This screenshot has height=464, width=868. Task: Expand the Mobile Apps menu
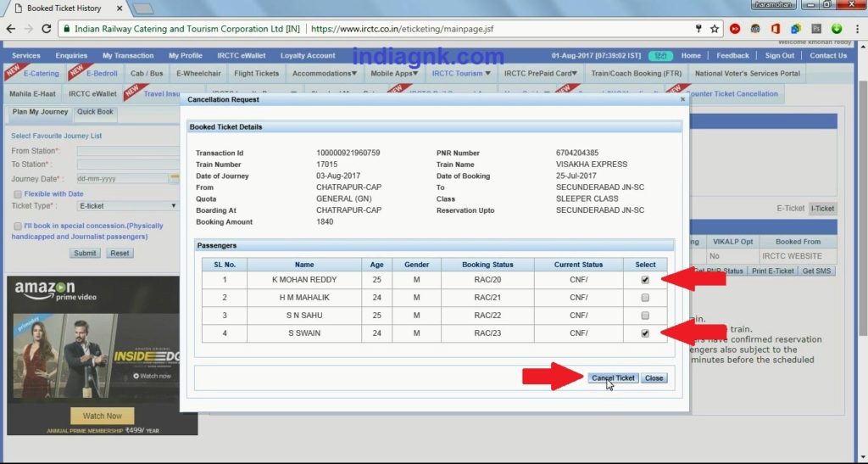click(x=394, y=73)
